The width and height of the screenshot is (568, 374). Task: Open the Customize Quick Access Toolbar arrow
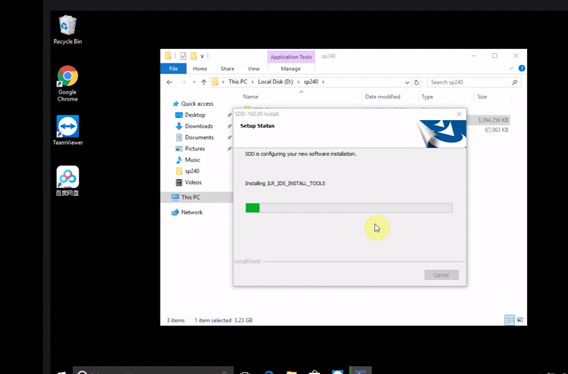202,56
